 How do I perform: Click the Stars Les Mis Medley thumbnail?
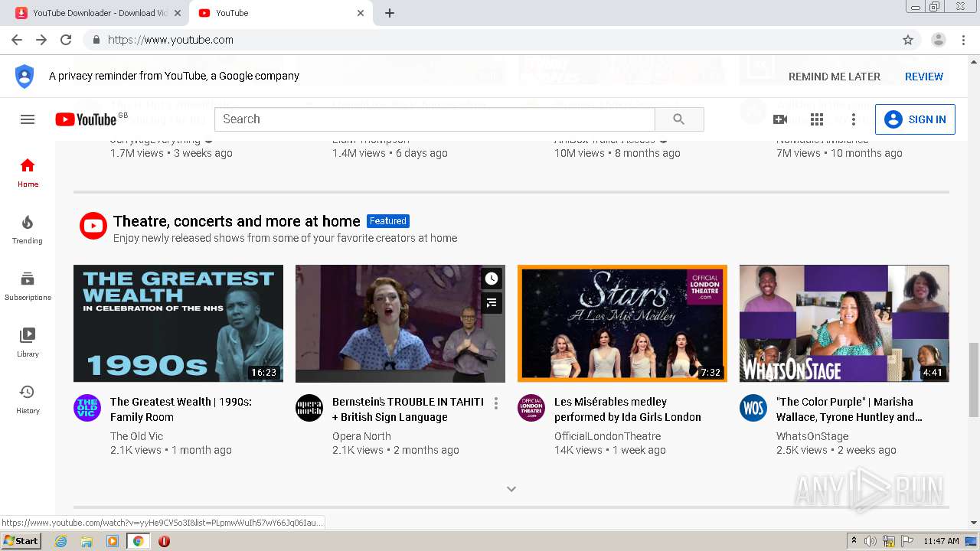click(622, 324)
